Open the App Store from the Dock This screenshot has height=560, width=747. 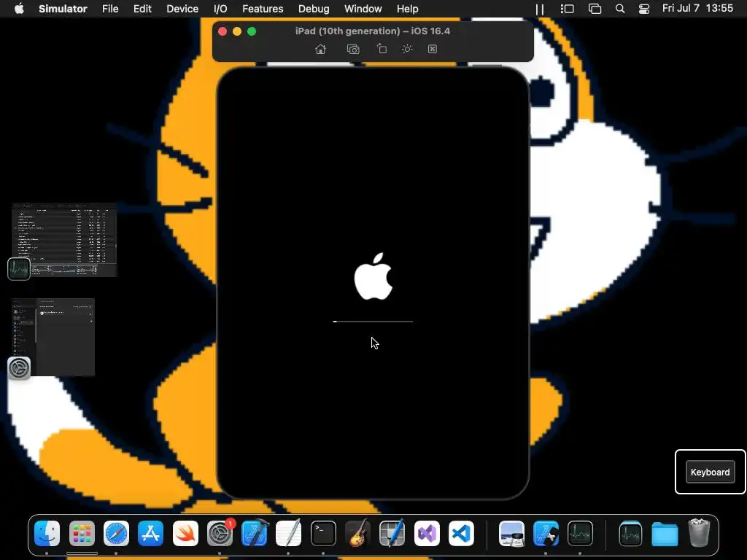(x=150, y=533)
